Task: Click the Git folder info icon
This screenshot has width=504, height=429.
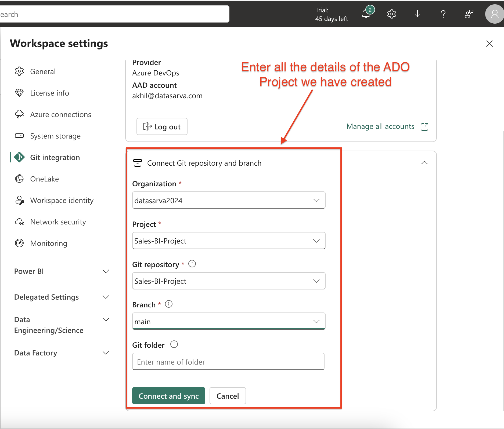Action: (174, 344)
